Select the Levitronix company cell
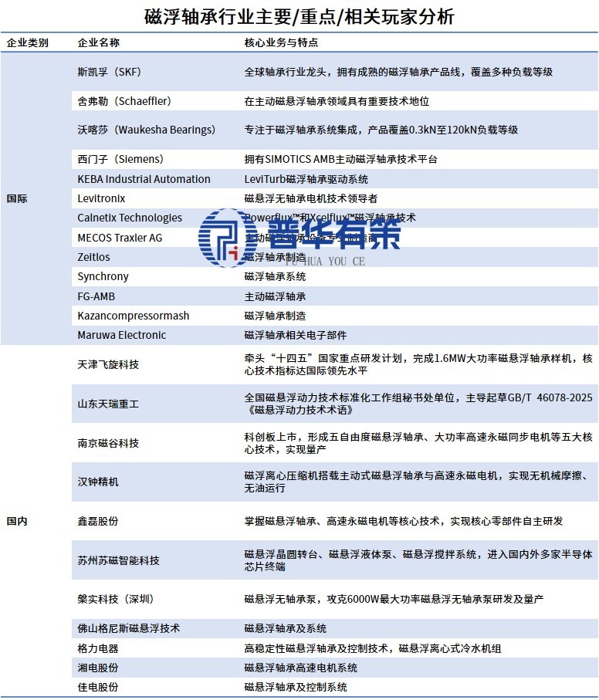 pos(101,198)
